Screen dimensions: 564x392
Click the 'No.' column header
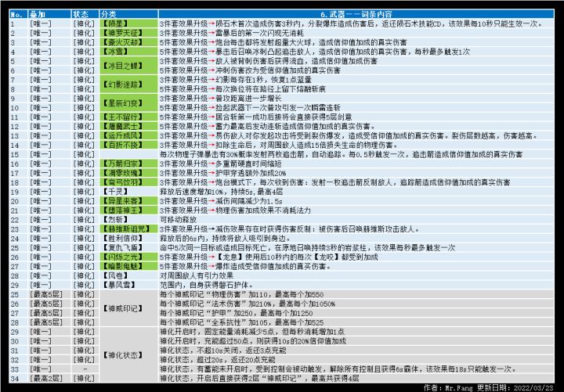point(18,14)
